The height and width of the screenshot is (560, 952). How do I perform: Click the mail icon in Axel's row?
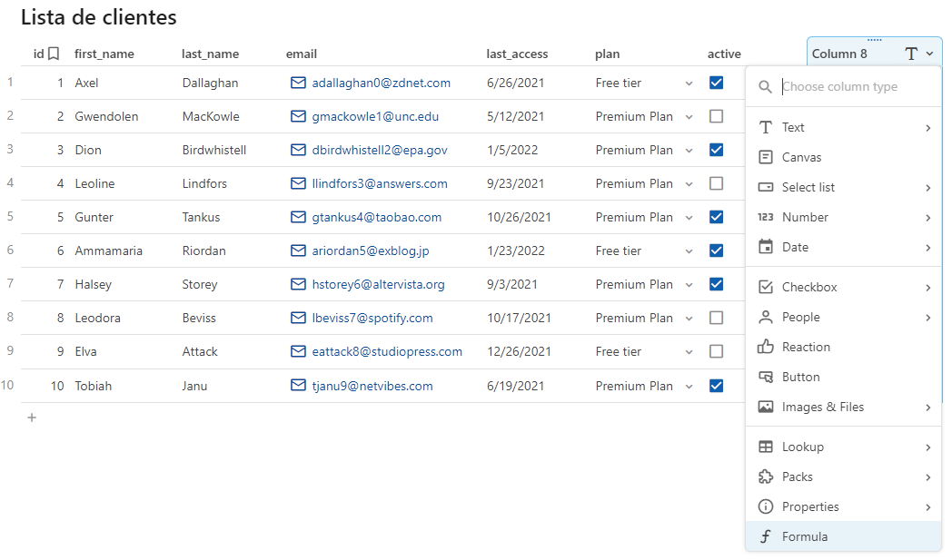(x=298, y=83)
